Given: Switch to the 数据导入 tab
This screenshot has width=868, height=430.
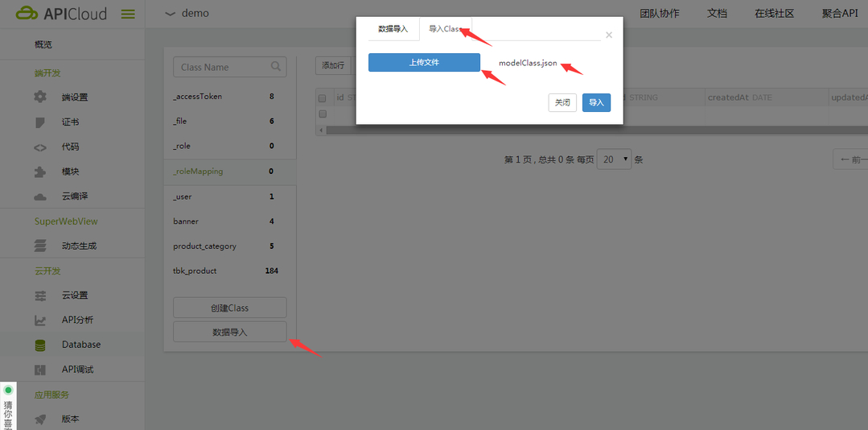Looking at the screenshot, I should coord(393,29).
